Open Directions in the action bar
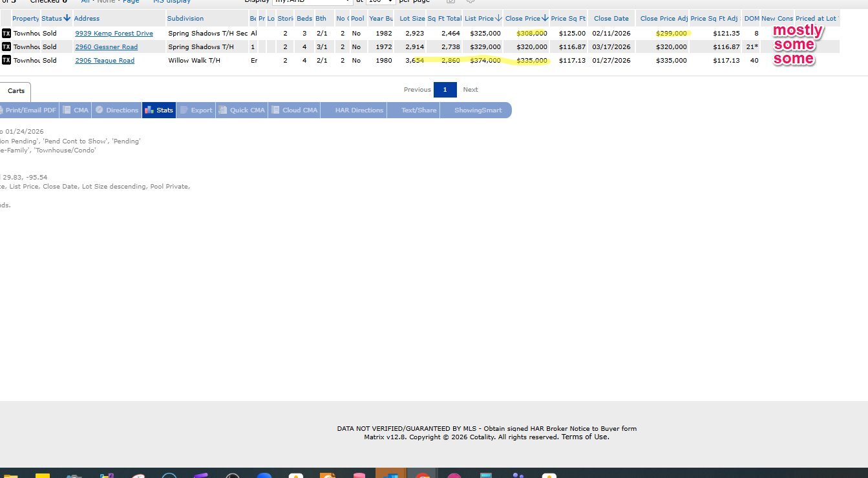The width and height of the screenshot is (868, 478). coord(117,110)
